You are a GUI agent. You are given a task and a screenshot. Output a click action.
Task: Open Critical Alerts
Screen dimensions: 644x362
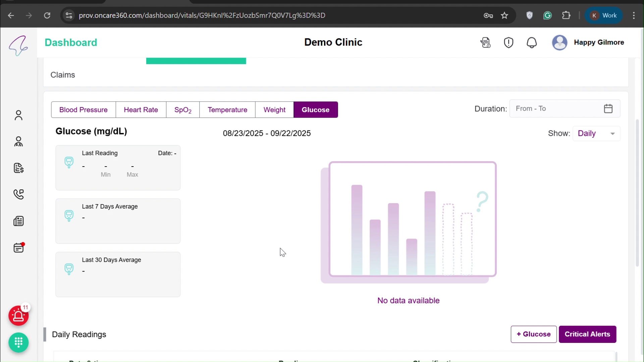588,334
